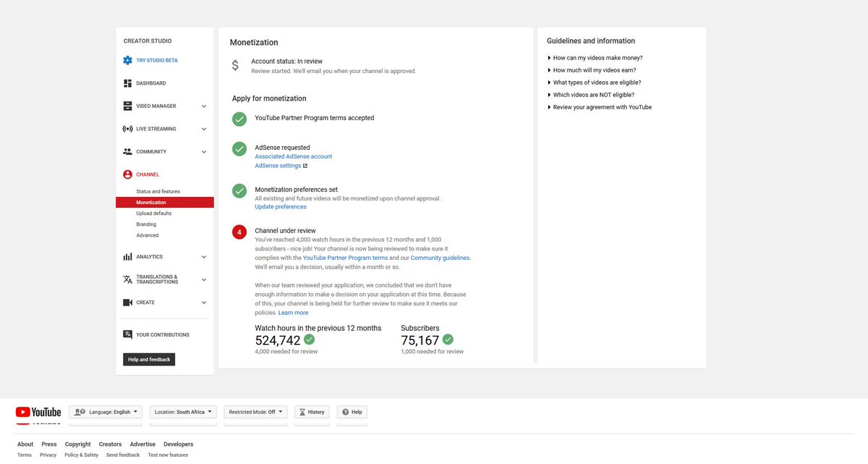
Task: Open the AdSense settings link
Action: (278, 166)
